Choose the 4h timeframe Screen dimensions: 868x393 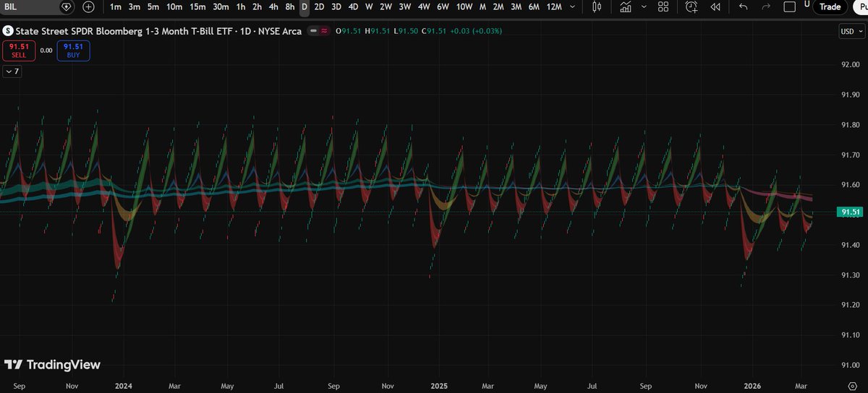(273, 7)
